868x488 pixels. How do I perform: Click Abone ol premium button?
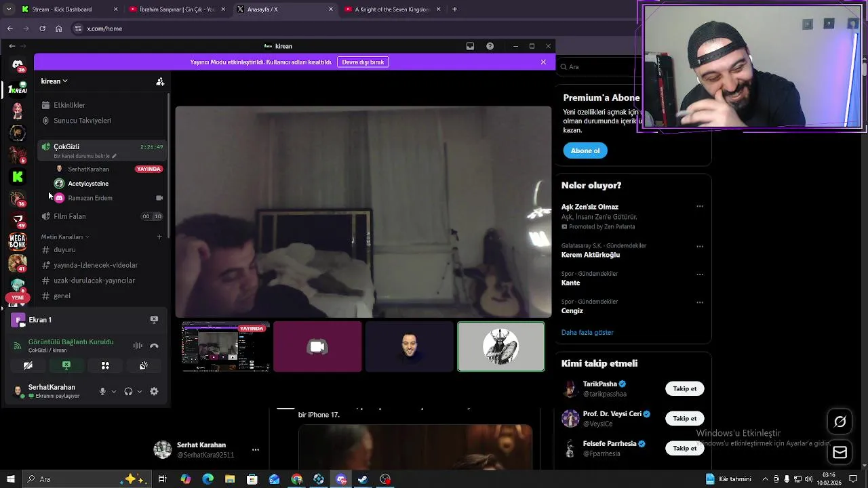585,150
